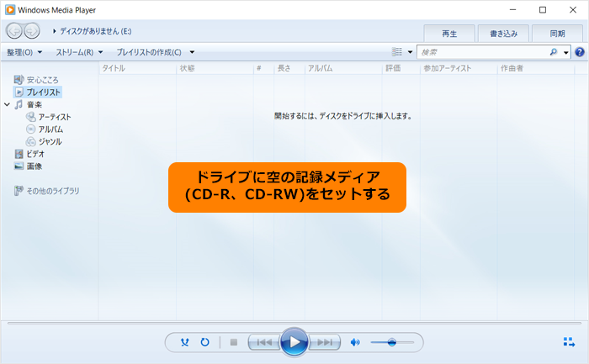Click the ビデオ film icon
Image resolution: width=589 pixels, height=364 pixels.
(x=19, y=154)
